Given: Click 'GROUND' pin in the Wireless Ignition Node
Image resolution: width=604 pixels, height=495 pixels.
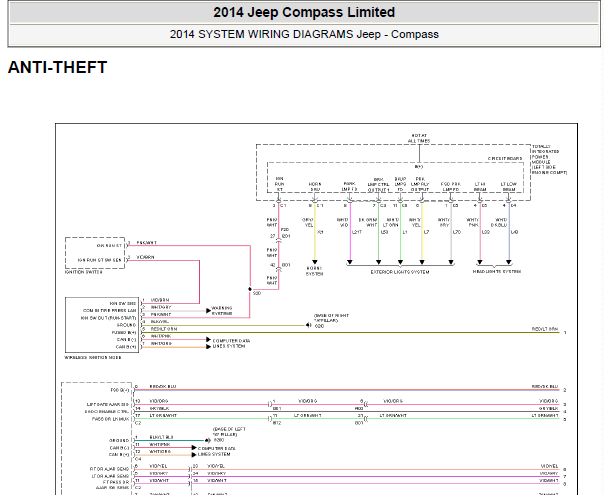Looking at the screenshot, I should pyautogui.click(x=127, y=325).
